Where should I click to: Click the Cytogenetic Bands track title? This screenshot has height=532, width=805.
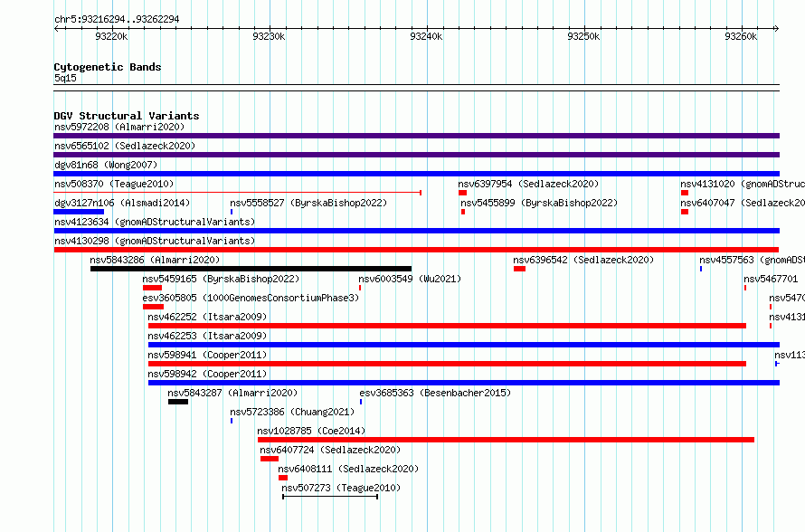click(108, 67)
